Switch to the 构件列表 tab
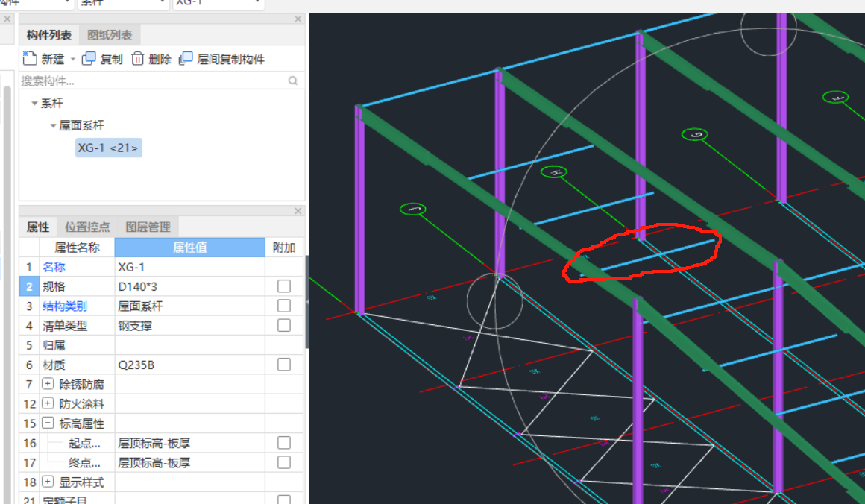This screenshot has width=865, height=504. [49, 35]
